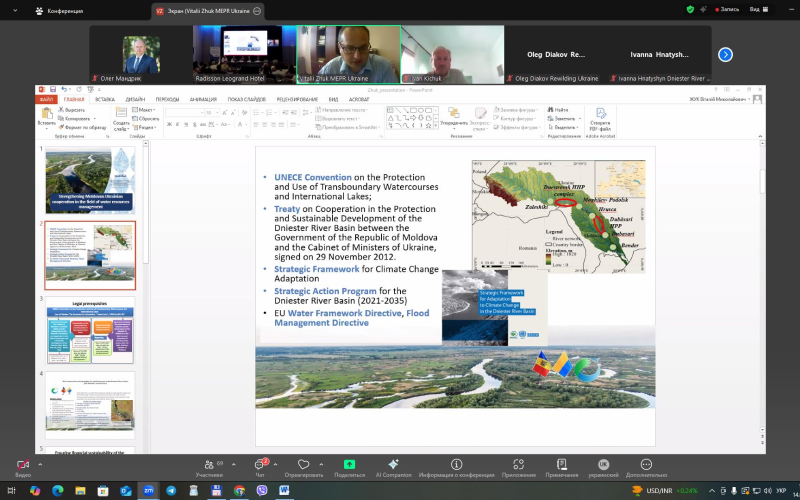Screen dimensions: 800x500
Task: Open the ФАЙЛ tab in PowerPoint
Action: click(46, 99)
